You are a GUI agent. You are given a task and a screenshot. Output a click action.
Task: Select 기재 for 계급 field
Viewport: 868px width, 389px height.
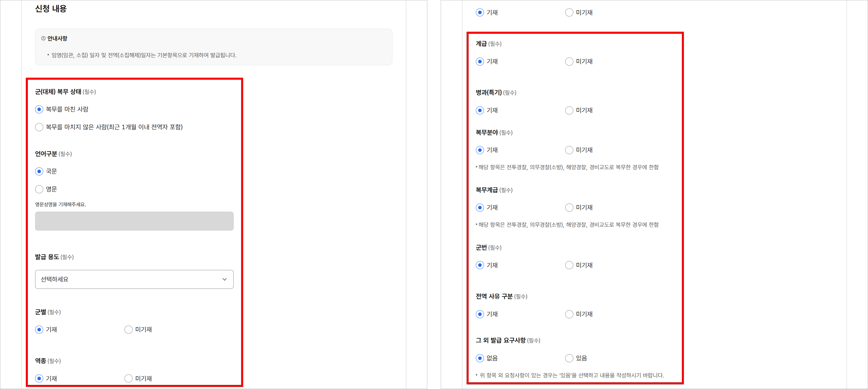[x=480, y=61]
